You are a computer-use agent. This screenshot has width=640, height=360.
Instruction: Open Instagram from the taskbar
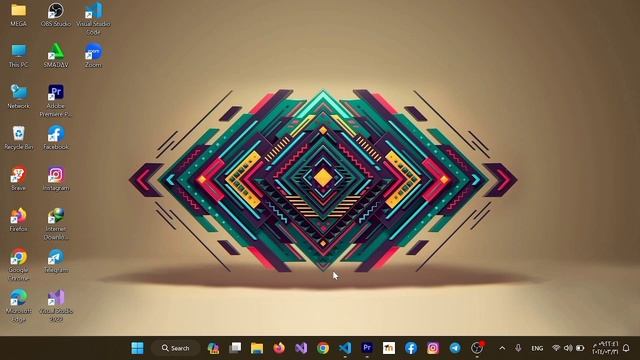(x=433, y=348)
